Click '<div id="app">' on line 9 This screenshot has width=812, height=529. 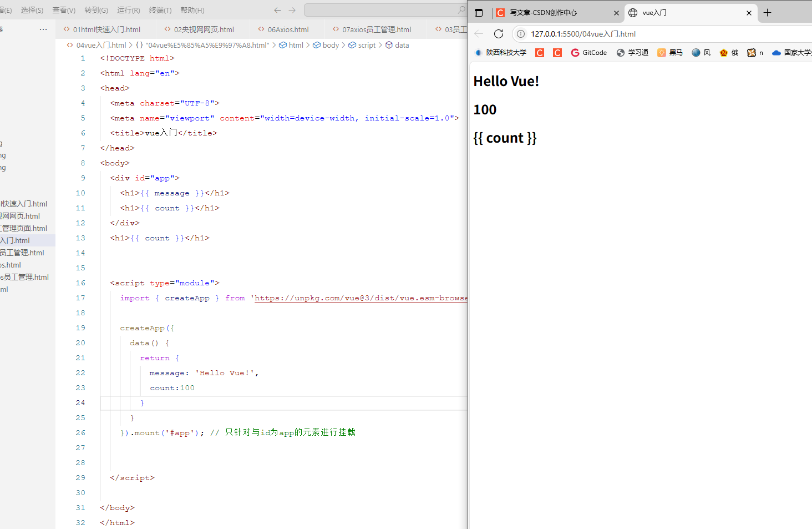(x=145, y=178)
